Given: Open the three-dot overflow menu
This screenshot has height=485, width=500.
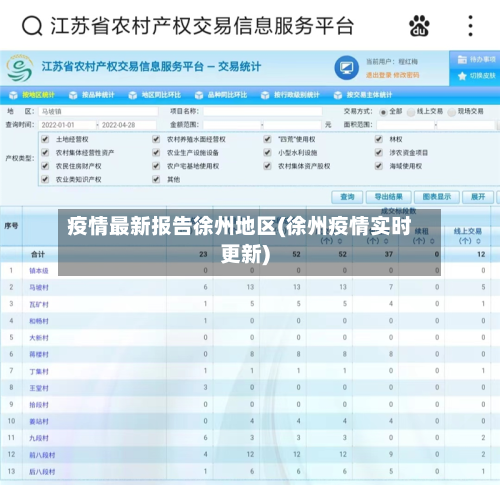Looking at the screenshot, I should pos(470,26).
